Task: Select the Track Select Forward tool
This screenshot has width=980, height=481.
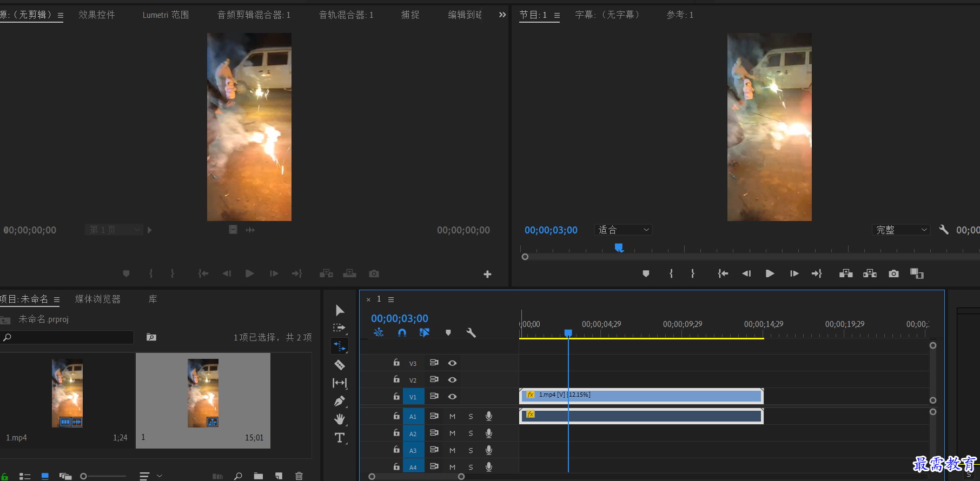Action: coord(339,328)
